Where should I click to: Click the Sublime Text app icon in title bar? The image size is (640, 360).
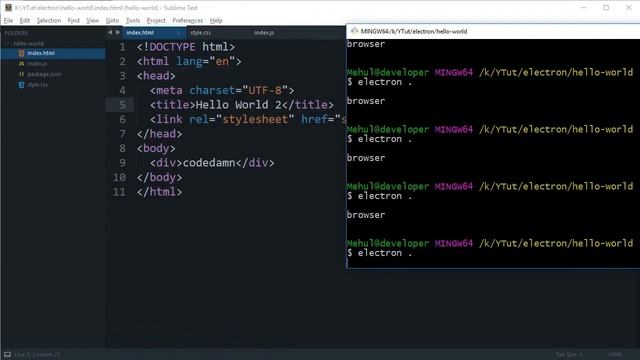tap(8, 7)
